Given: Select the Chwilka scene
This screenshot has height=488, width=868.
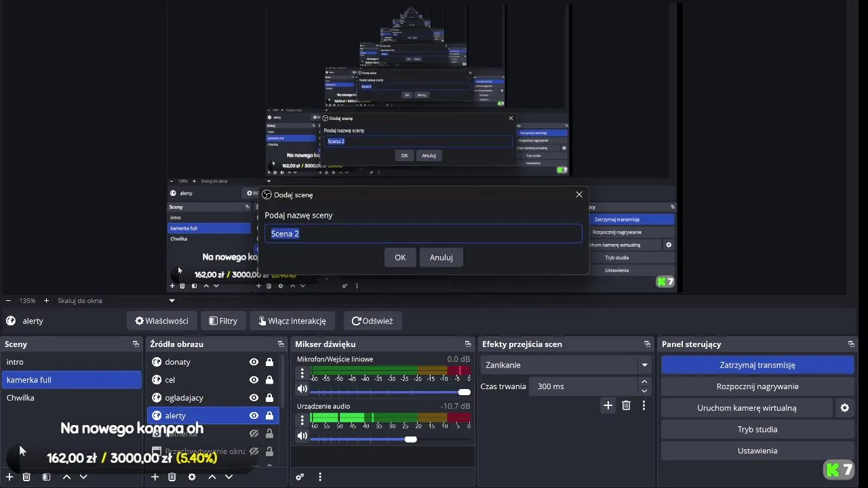Looking at the screenshot, I should (x=71, y=398).
